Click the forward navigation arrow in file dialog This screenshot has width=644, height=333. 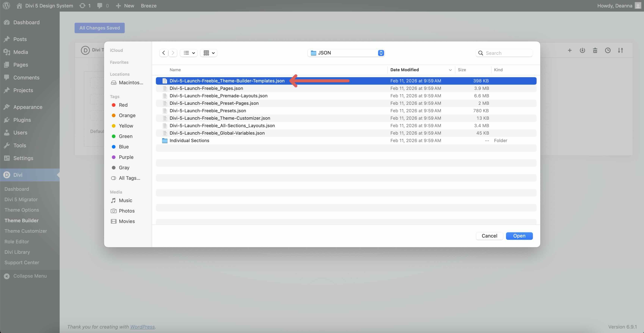pyautogui.click(x=173, y=53)
